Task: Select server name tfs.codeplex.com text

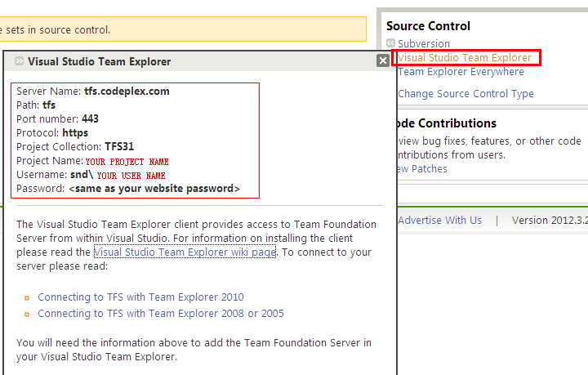Action: (127, 92)
